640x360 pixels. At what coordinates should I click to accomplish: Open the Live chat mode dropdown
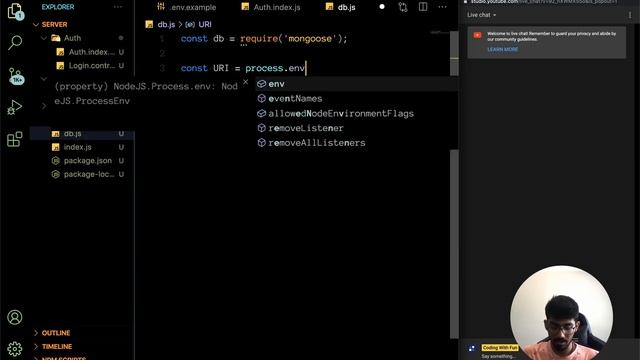482,15
